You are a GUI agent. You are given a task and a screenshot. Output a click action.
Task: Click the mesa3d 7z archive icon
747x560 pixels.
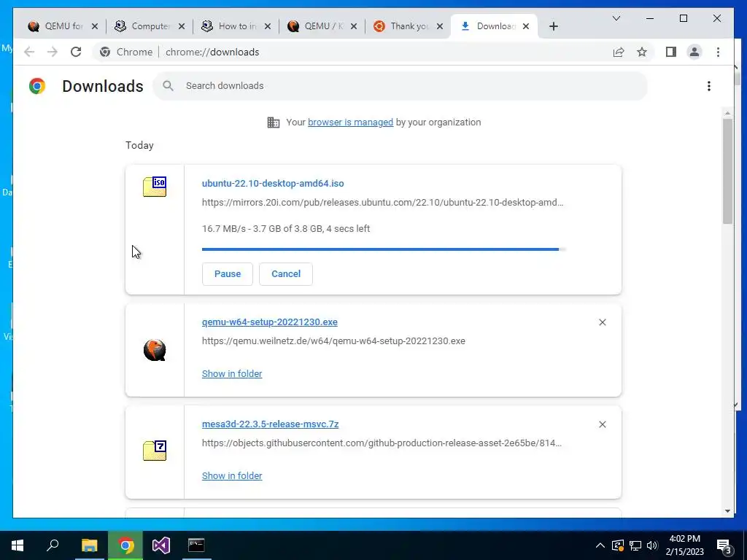(x=155, y=450)
